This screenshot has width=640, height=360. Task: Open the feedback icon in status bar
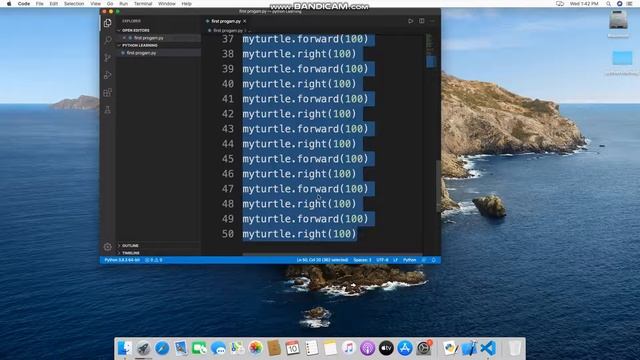tap(424, 260)
